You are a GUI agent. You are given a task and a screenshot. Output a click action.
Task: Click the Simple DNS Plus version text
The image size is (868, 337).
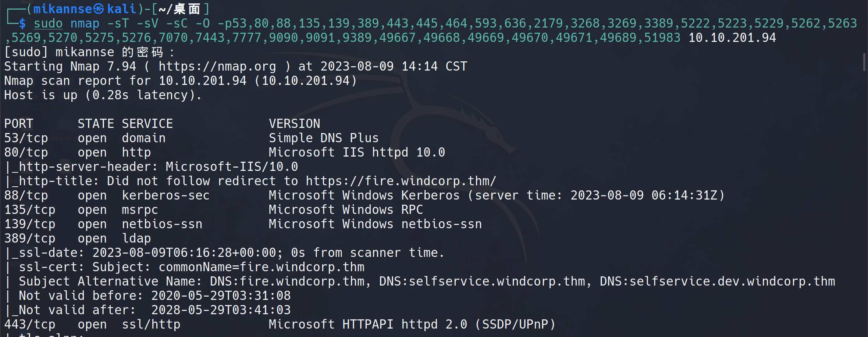click(x=324, y=138)
